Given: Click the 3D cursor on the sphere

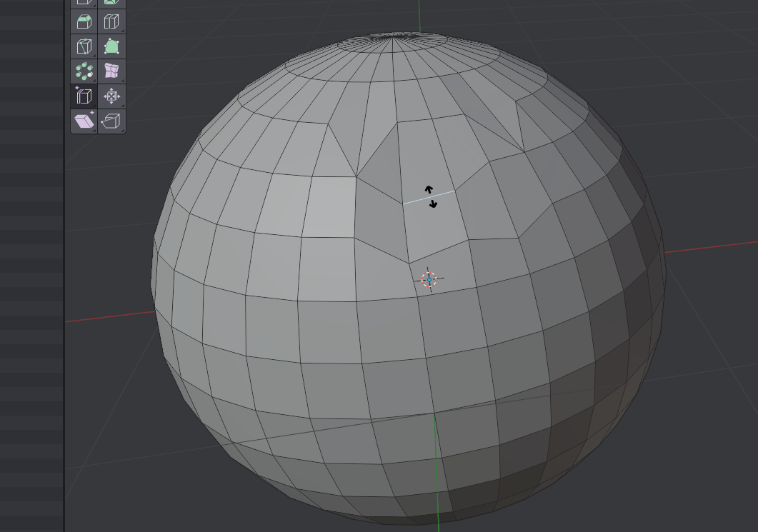Looking at the screenshot, I should (429, 280).
